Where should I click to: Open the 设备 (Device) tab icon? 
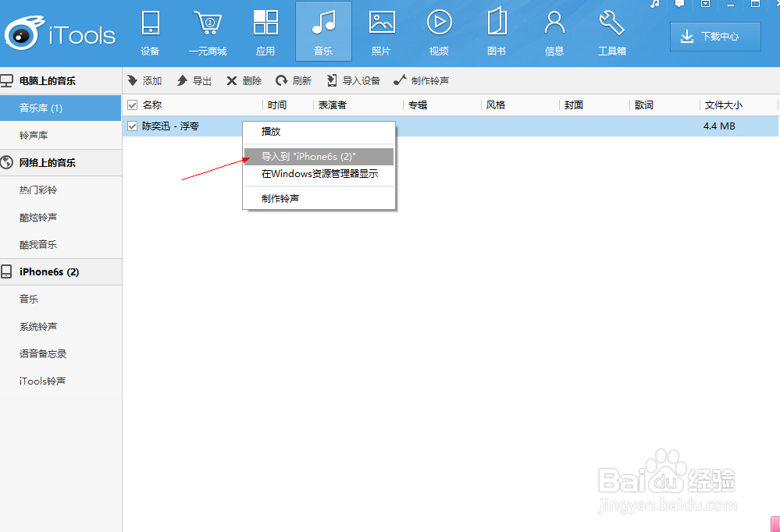click(150, 23)
